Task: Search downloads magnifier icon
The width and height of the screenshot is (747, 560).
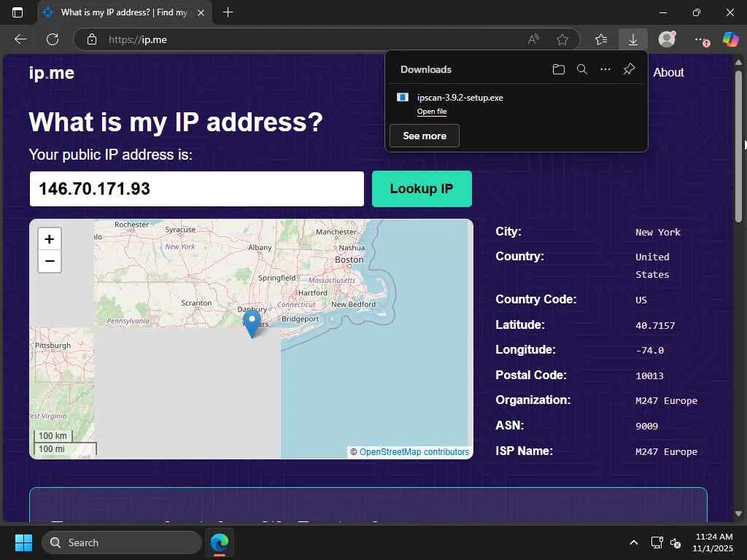Action: pos(581,69)
